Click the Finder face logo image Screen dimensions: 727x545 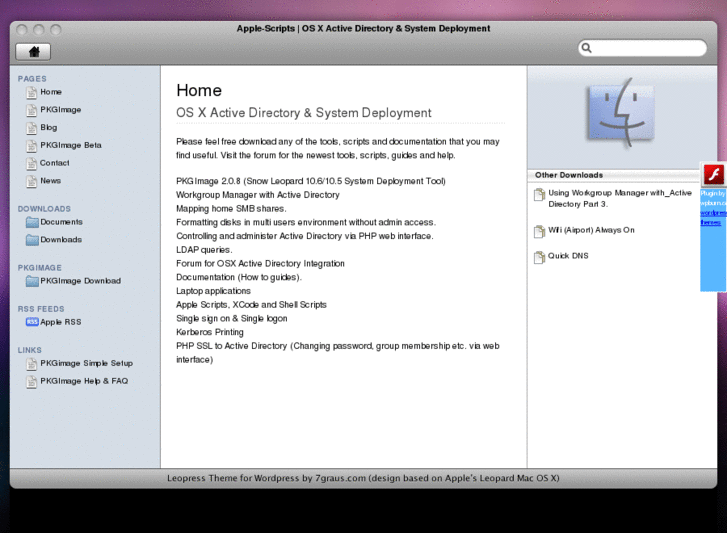point(621,114)
